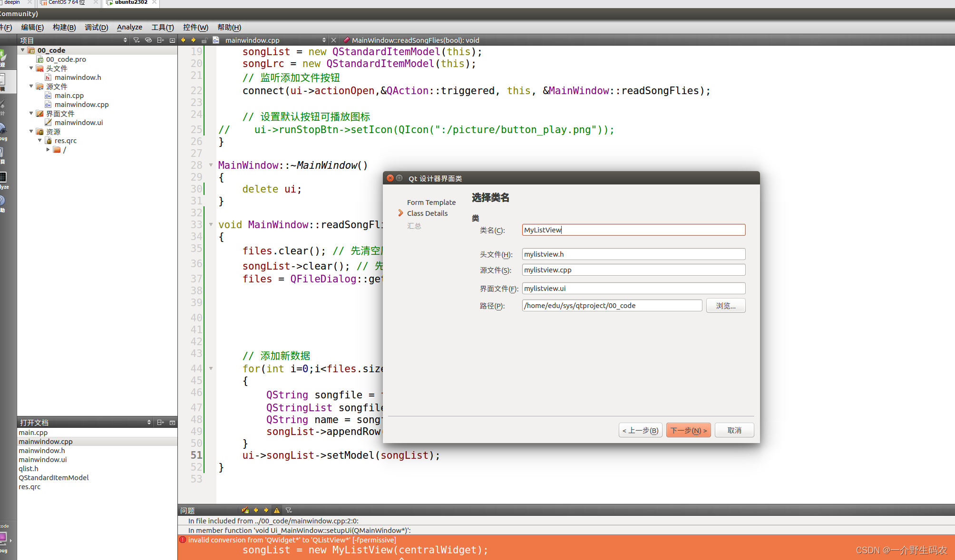Image resolution: width=955 pixels, height=560 pixels.
Task: Click the go back arrow in editor toolbar
Action: click(183, 40)
